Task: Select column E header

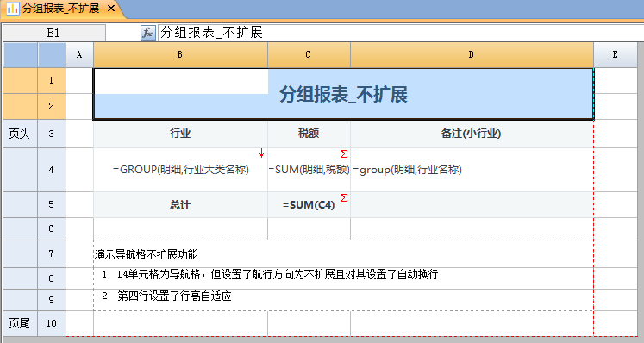Action: pos(616,54)
